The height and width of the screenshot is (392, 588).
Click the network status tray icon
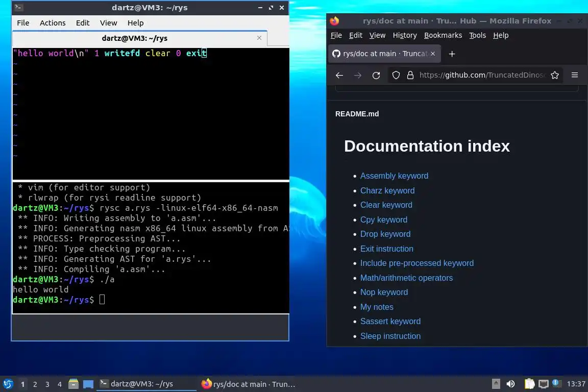click(543, 384)
